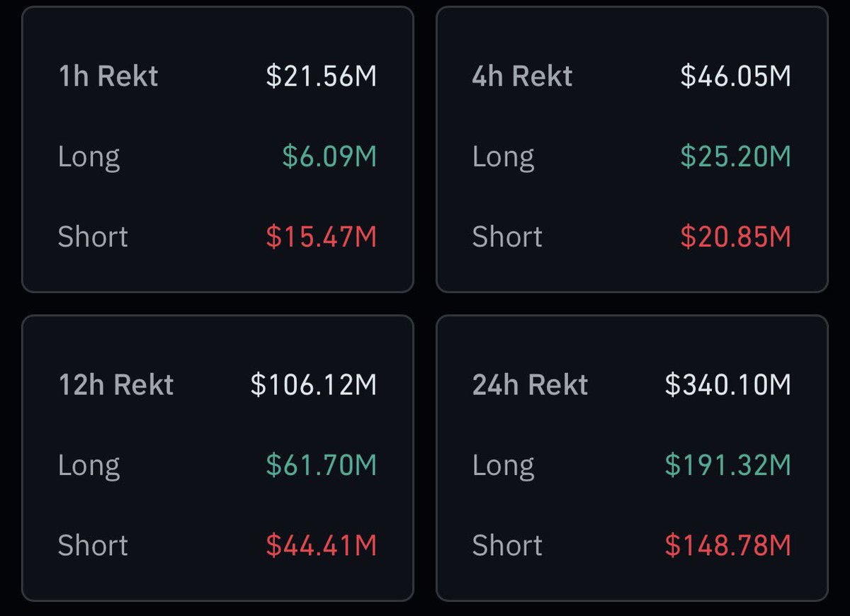Screen dimensions: 850x616
Task: Click the 12h Rekt card title
Action: click(115, 384)
